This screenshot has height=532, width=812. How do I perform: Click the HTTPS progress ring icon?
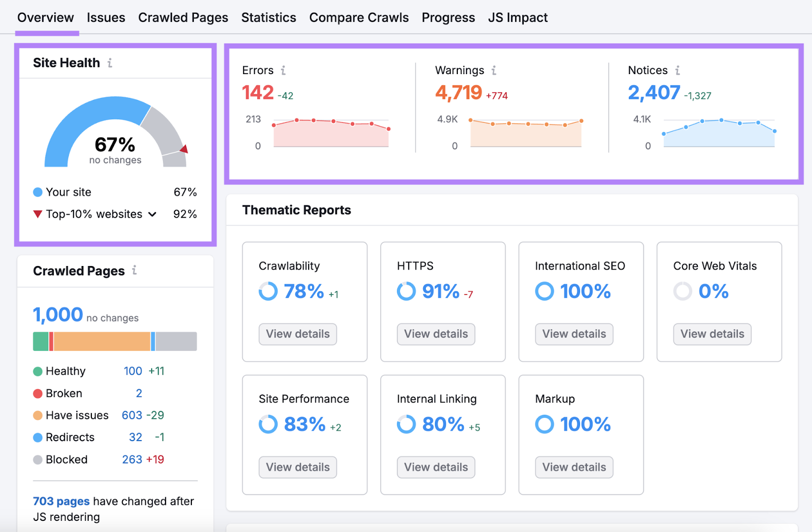407,291
